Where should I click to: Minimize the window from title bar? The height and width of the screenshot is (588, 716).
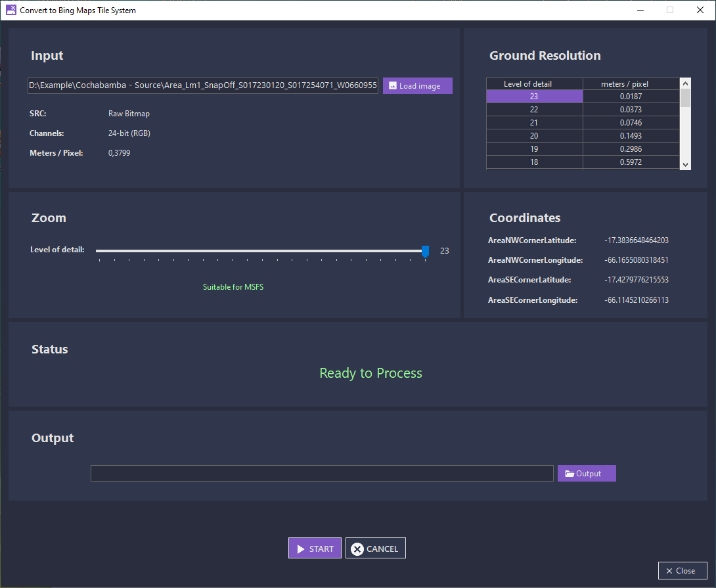click(x=640, y=10)
